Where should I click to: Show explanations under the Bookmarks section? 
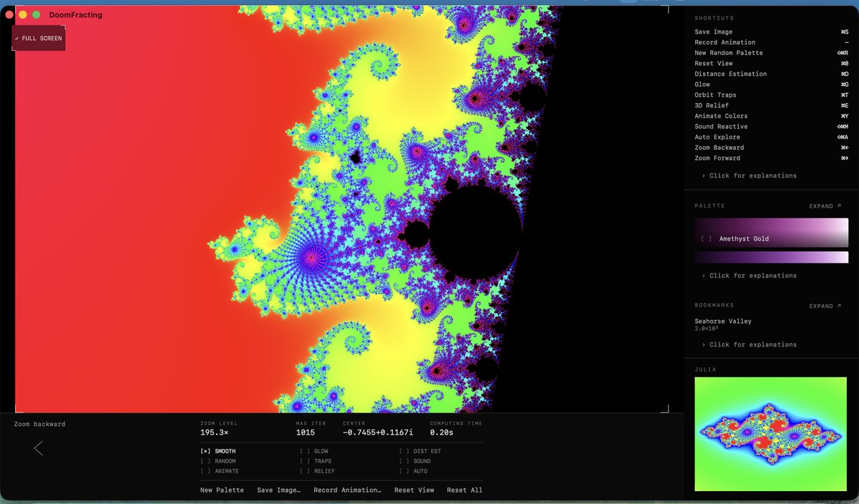tap(749, 344)
